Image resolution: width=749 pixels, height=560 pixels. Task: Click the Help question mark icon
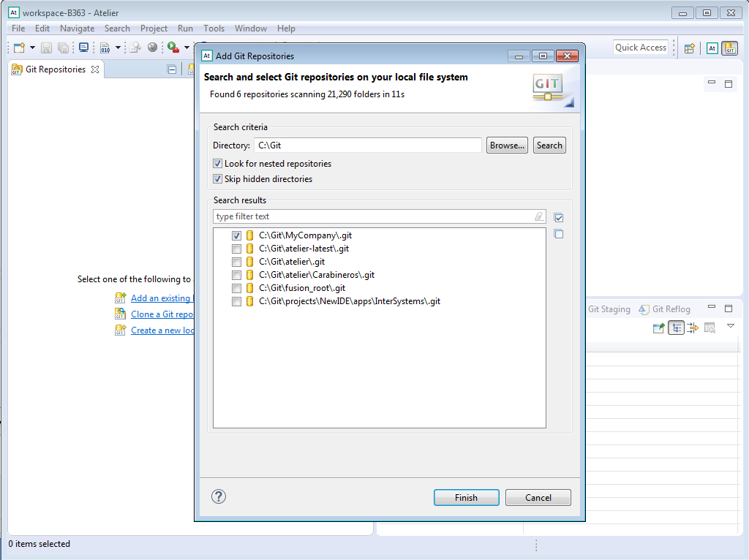(x=219, y=496)
